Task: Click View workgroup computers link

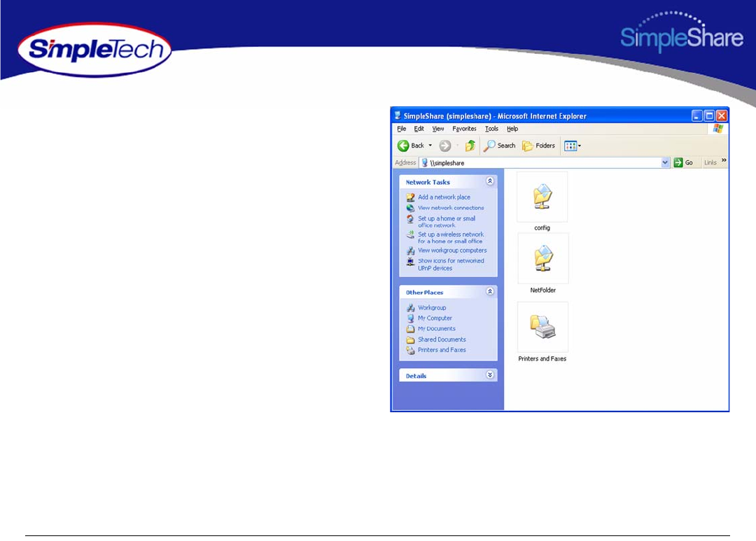Action: coord(451,251)
